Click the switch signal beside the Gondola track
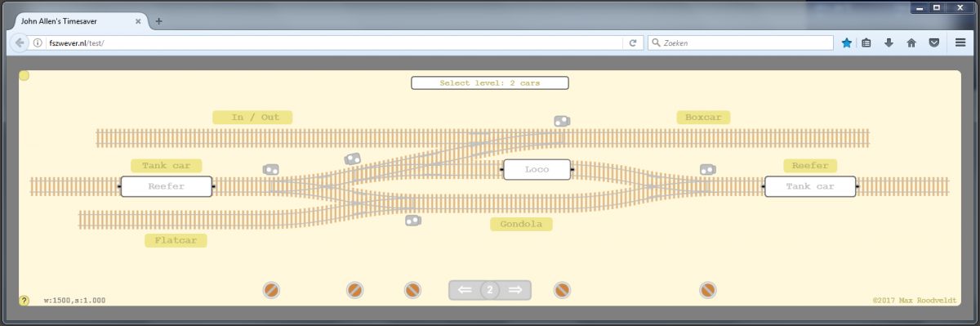The width and height of the screenshot is (980, 326). point(413,221)
